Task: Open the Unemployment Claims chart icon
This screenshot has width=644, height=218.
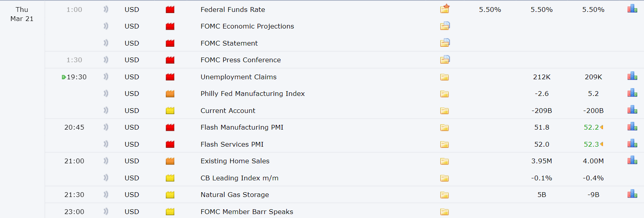Action: pyautogui.click(x=632, y=76)
